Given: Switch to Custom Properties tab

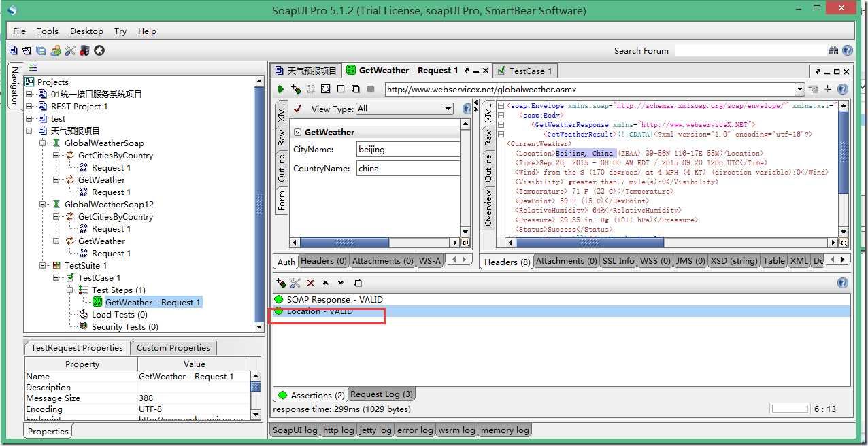Looking at the screenshot, I should (173, 347).
